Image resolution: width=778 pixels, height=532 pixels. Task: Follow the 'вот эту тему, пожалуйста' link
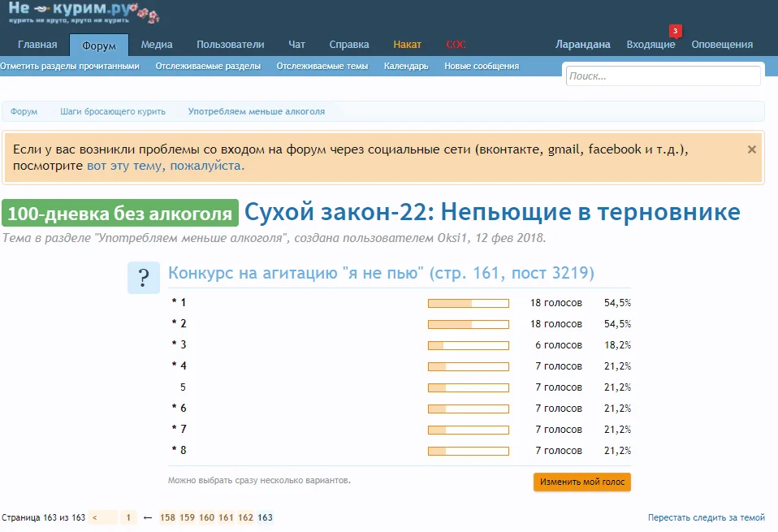(165, 166)
